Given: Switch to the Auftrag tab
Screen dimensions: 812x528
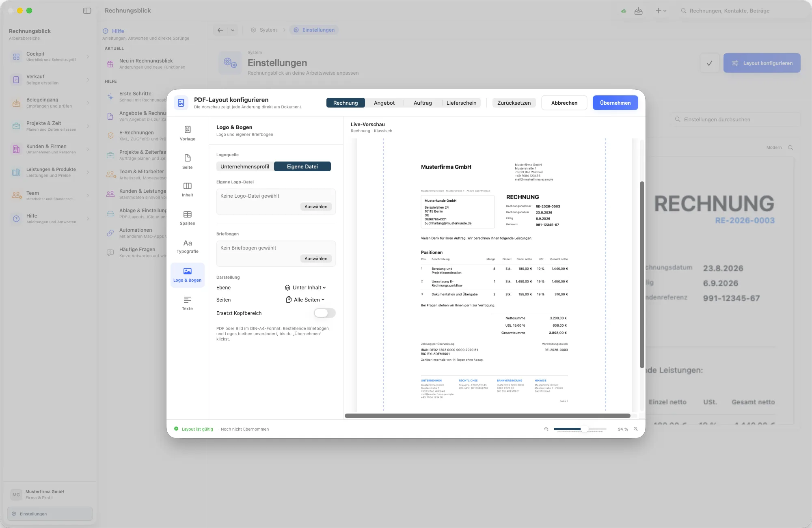Looking at the screenshot, I should [423, 103].
